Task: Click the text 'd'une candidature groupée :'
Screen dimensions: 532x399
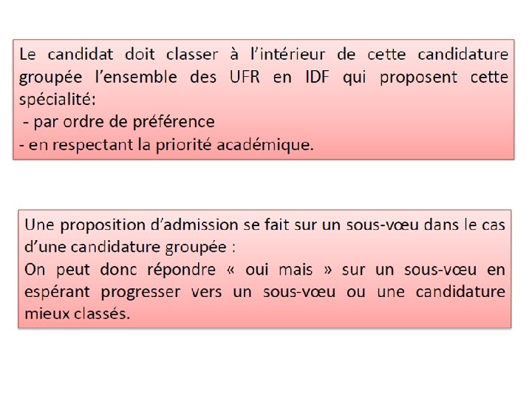Action: [130, 248]
